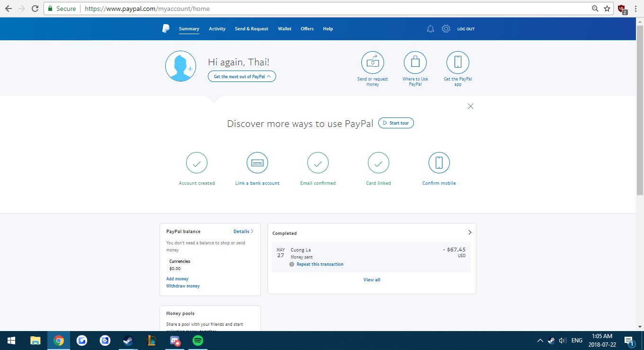The height and width of the screenshot is (350, 644).
Task: Close the Discover more ways banner
Action: [x=470, y=106]
